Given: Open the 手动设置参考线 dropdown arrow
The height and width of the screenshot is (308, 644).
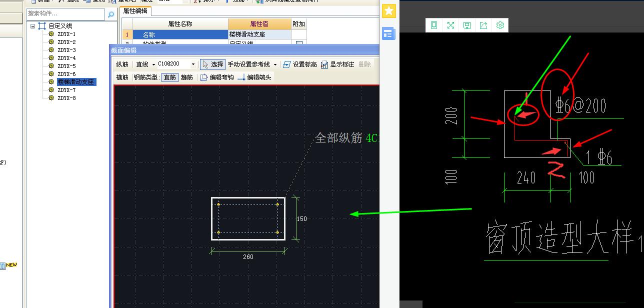Looking at the screenshot, I should coord(275,64).
